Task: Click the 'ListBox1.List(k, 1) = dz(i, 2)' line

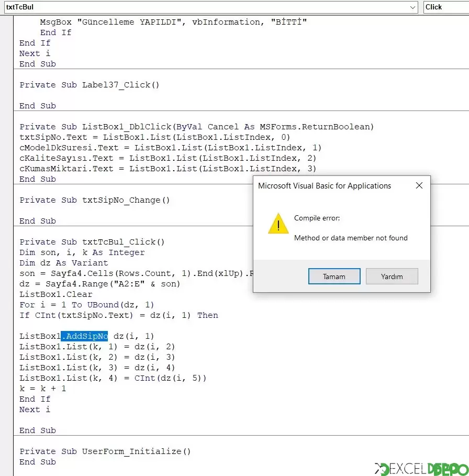Action: pos(97,347)
